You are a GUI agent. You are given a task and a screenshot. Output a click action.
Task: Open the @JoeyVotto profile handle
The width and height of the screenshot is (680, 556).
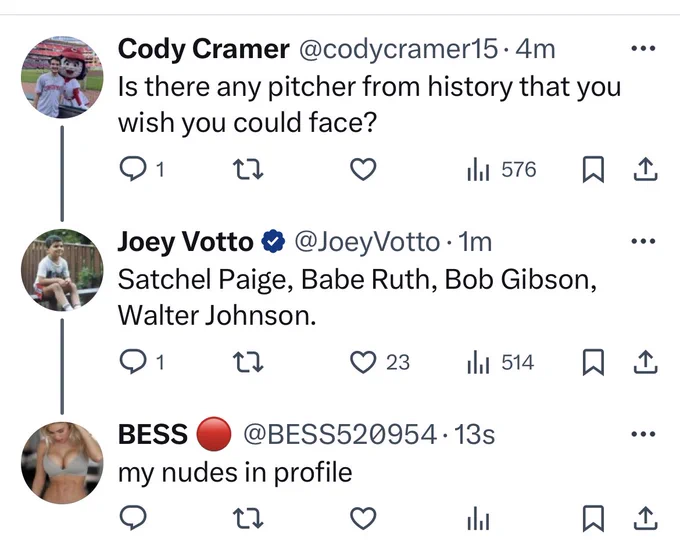367,242
